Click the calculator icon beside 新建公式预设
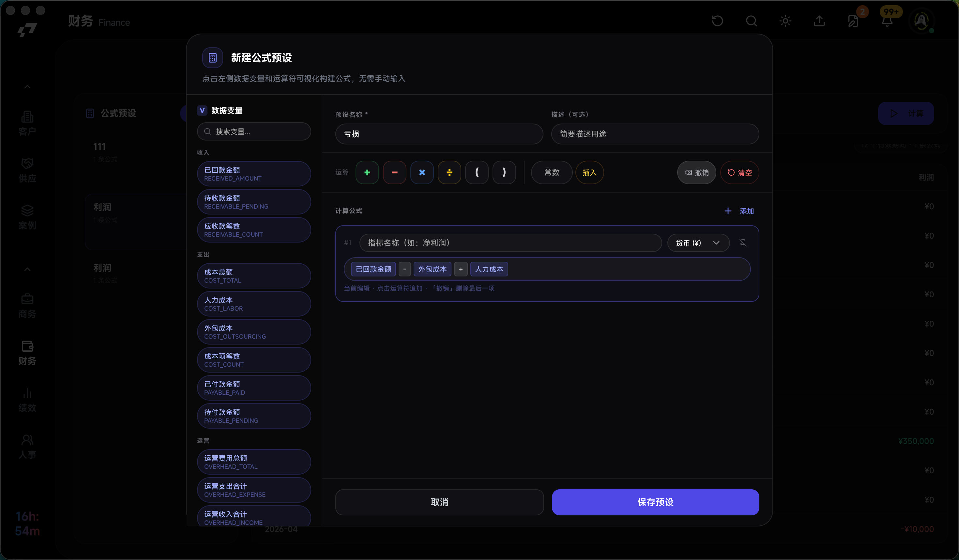The width and height of the screenshot is (959, 560). click(x=213, y=58)
